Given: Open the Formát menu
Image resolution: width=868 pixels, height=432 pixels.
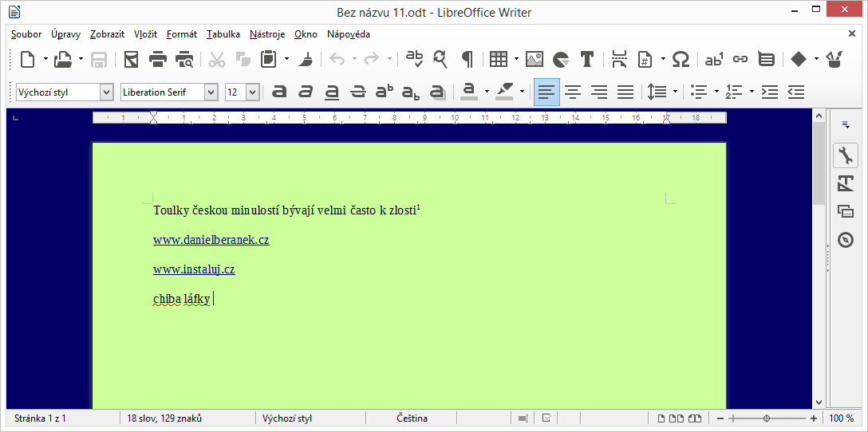Looking at the screenshot, I should point(182,34).
